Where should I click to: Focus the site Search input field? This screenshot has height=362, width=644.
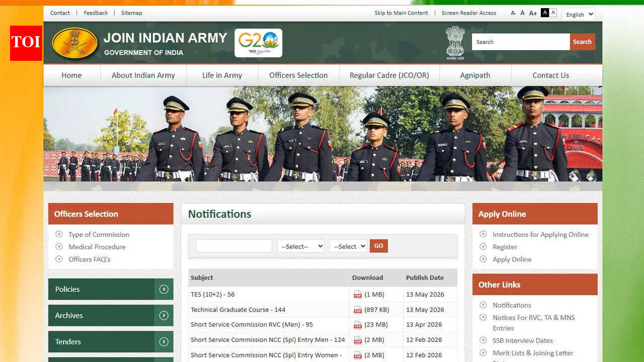(x=521, y=42)
